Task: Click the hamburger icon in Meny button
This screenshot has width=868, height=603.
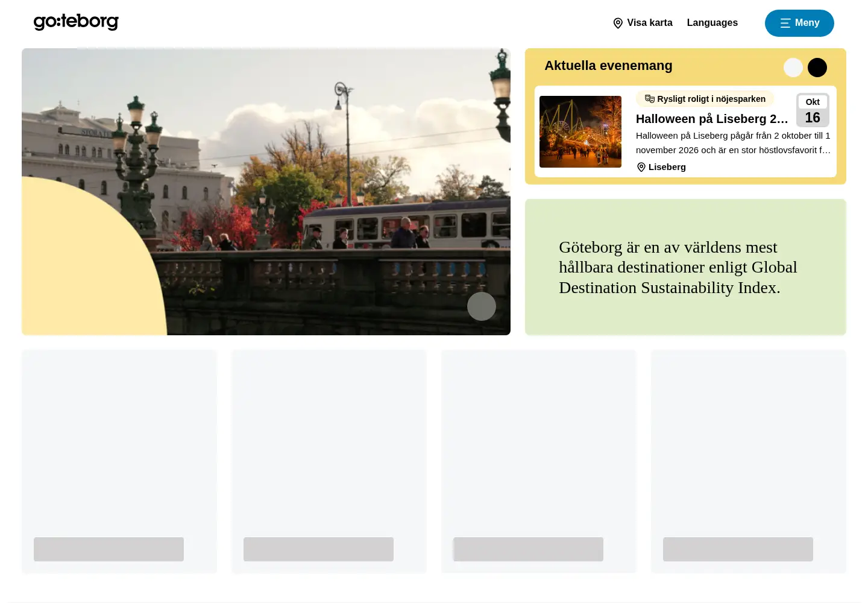Action: pos(785,23)
